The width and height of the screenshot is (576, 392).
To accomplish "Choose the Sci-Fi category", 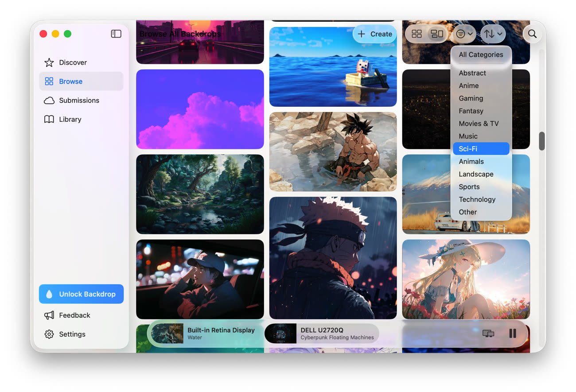I will pyautogui.click(x=481, y=149).
